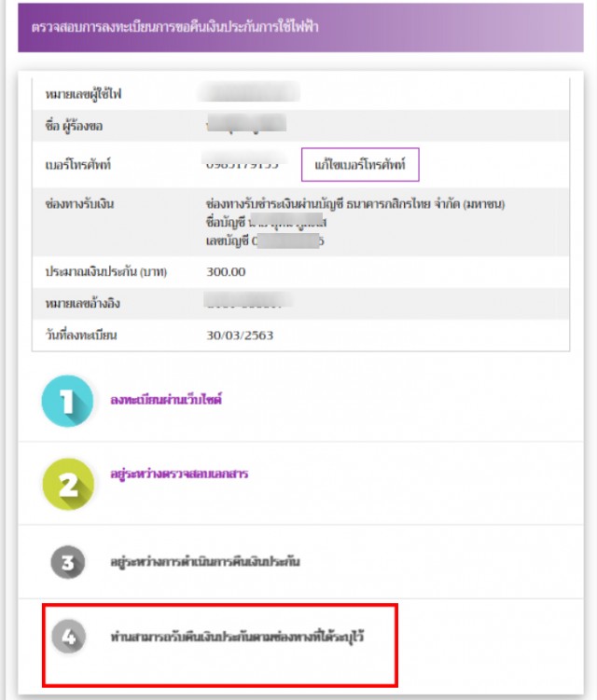Select the yellow-green step 2 circle icon

pos(68,484)
